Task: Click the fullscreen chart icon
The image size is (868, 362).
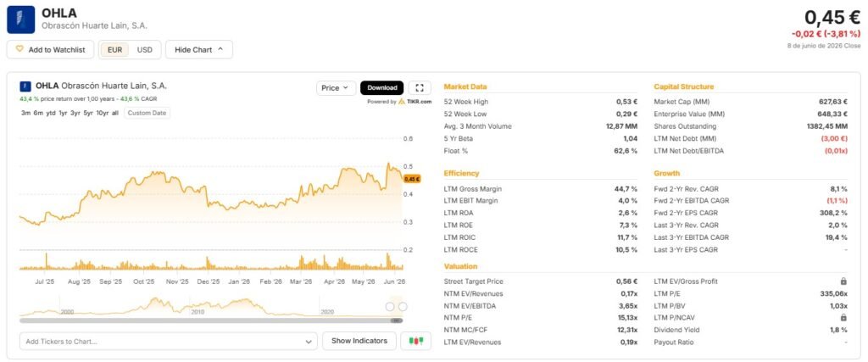Action: click(420, 88)
